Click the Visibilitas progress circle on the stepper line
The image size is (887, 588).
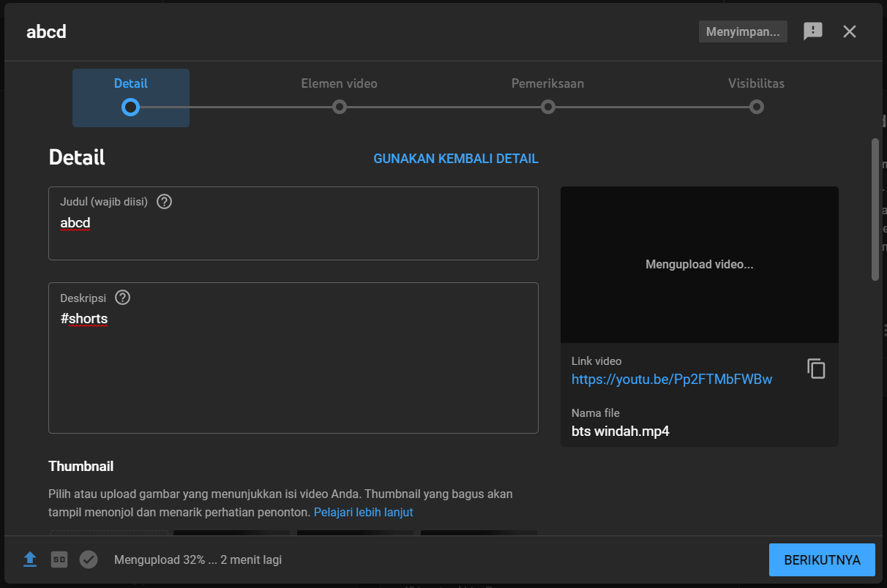point(756,107)
